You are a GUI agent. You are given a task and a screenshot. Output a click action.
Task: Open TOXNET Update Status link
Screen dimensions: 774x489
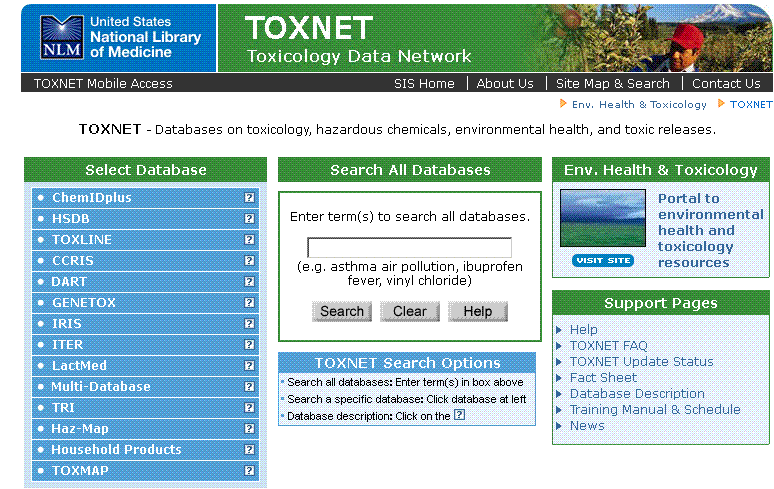click(641, 362)
